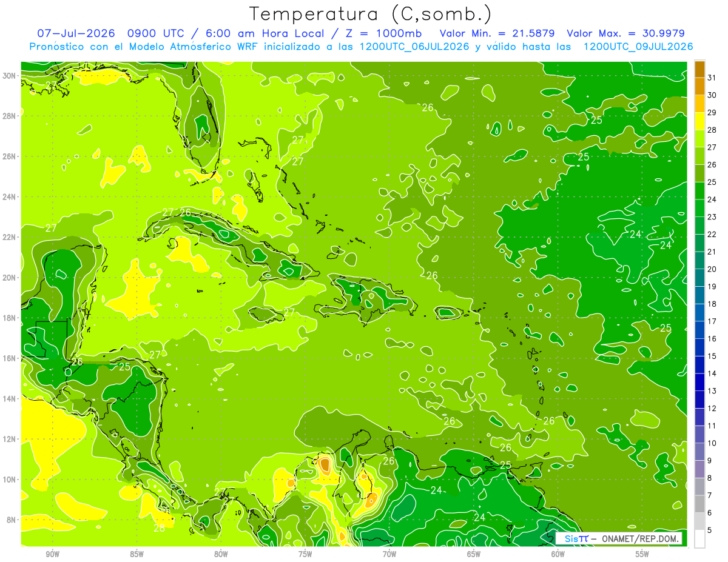Click the colorbar value label 14

pos(712,373)
